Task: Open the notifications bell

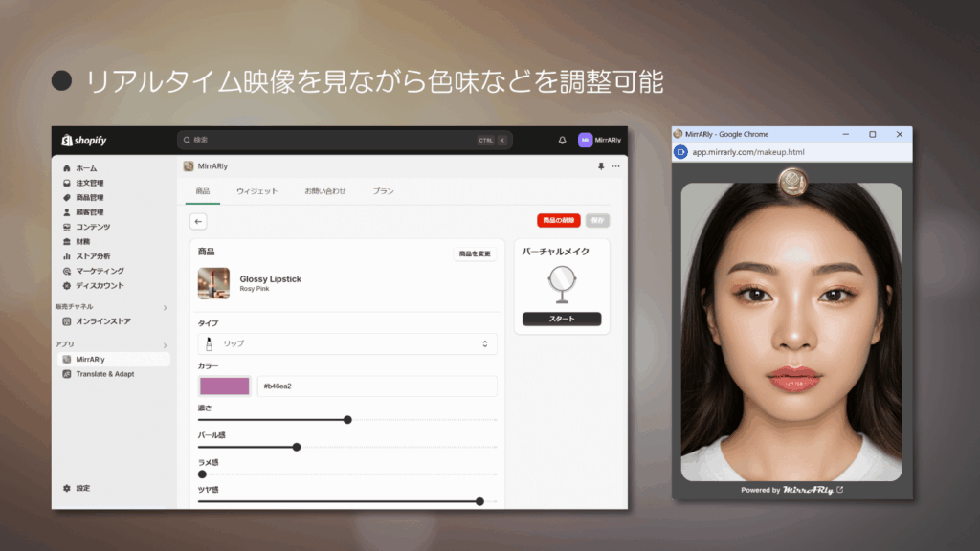Action: (562, 140)
